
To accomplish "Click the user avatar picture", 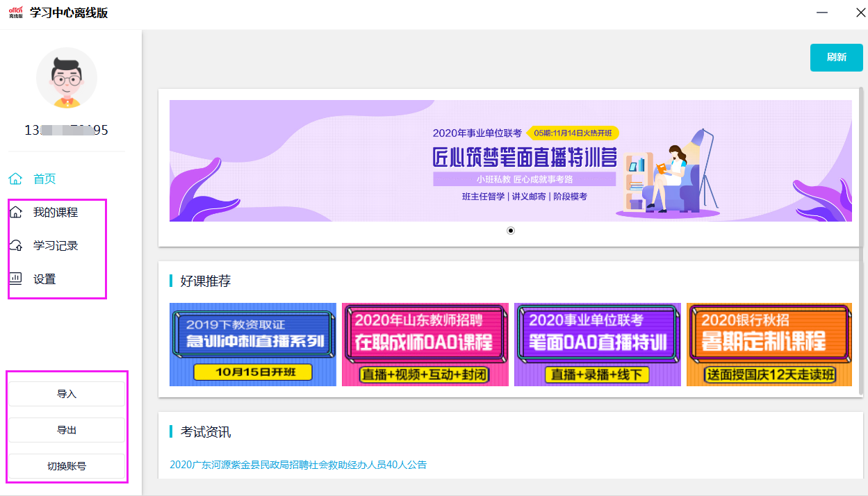I will click(x=67, y=78).
